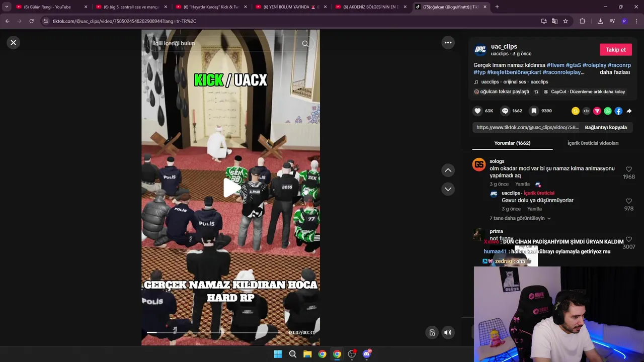
Task: Like the prtma comment heart
Action: point(628,240)
